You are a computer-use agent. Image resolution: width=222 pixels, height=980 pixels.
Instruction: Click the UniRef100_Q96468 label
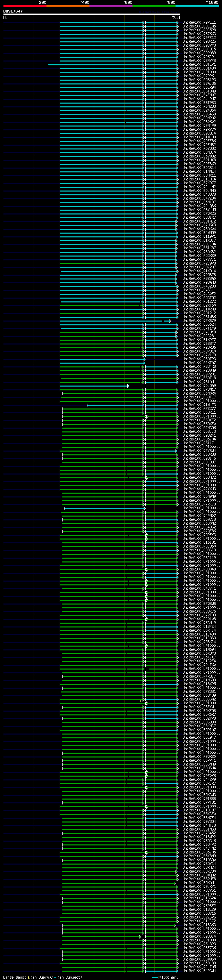tap(199, 114)
